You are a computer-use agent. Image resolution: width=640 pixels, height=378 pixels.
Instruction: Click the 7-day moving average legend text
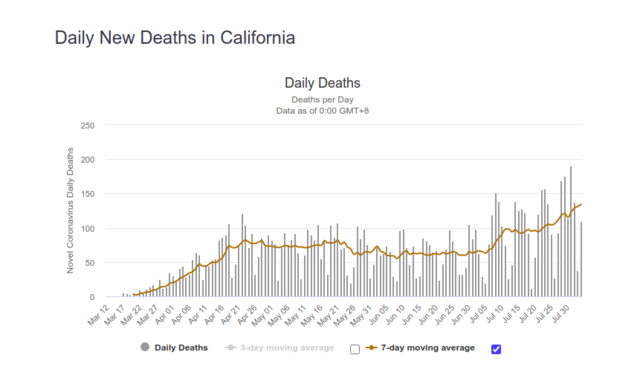(428, 348)
